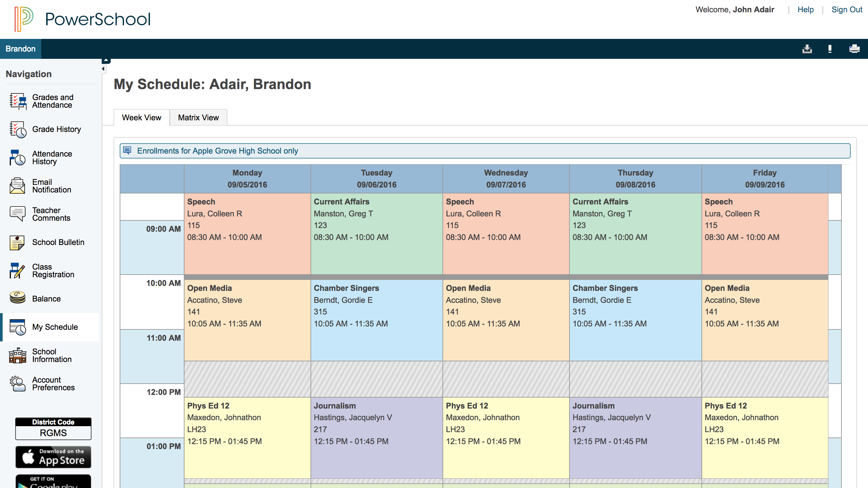This screenshot has width=868, height=488.
Task: Open the Attendance History icon
Action: tap(18, 158)
